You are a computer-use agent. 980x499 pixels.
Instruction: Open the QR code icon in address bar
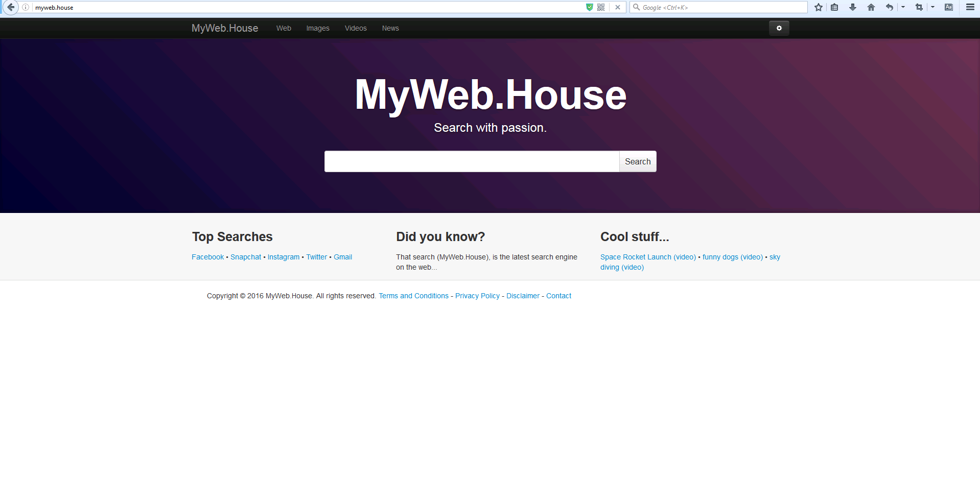pyautogui.click(x=601, y=7)
